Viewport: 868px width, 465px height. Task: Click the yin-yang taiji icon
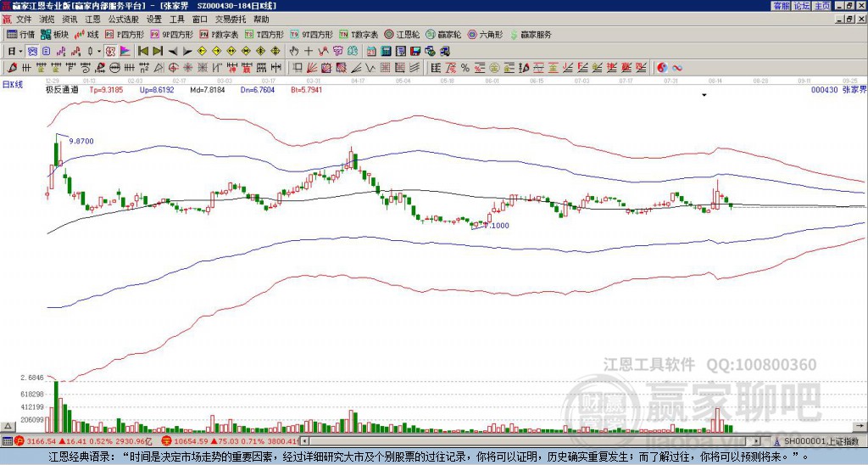662,68
